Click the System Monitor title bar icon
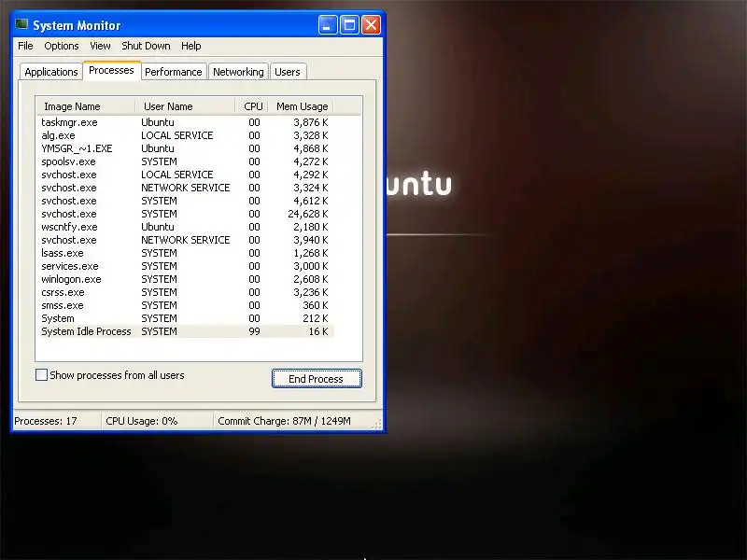 pyautogui.click(x=21, y=24)
